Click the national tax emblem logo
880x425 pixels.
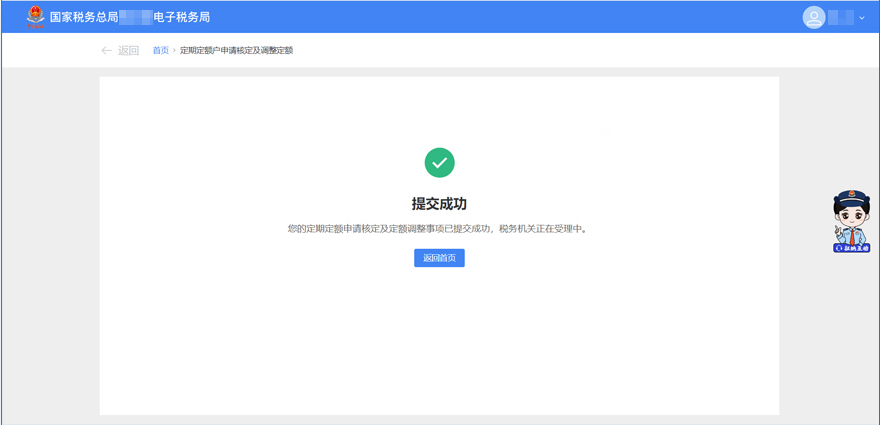36,17
